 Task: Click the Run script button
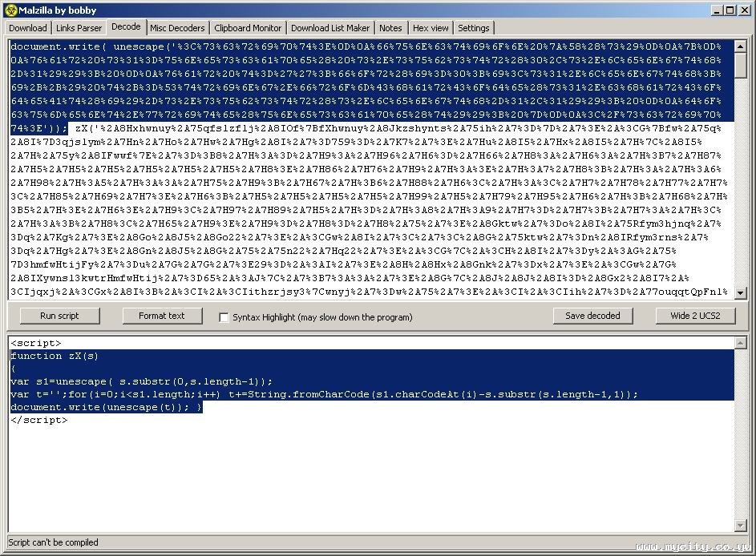coord(59,316)
